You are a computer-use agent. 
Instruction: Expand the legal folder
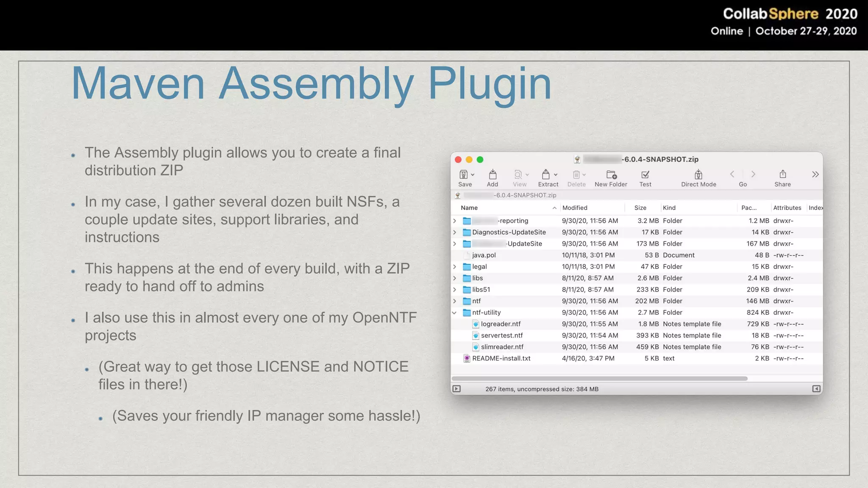(455, 266)
